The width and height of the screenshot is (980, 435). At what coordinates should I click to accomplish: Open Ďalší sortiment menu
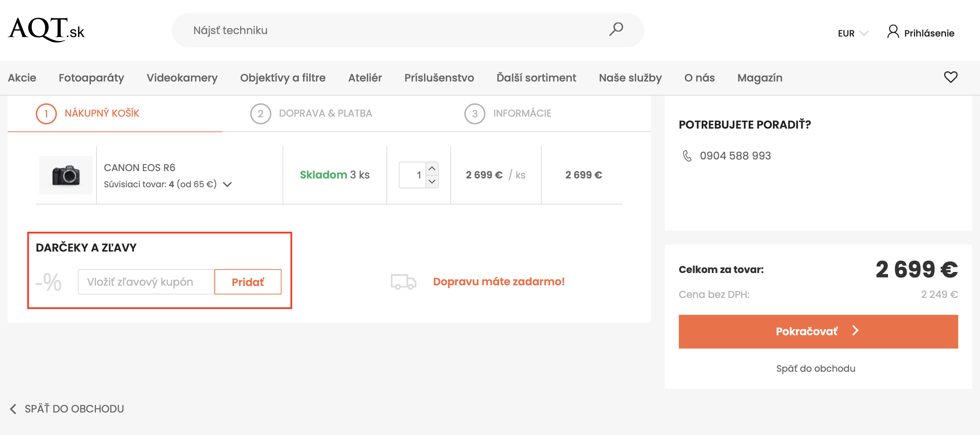pos(536,78)
